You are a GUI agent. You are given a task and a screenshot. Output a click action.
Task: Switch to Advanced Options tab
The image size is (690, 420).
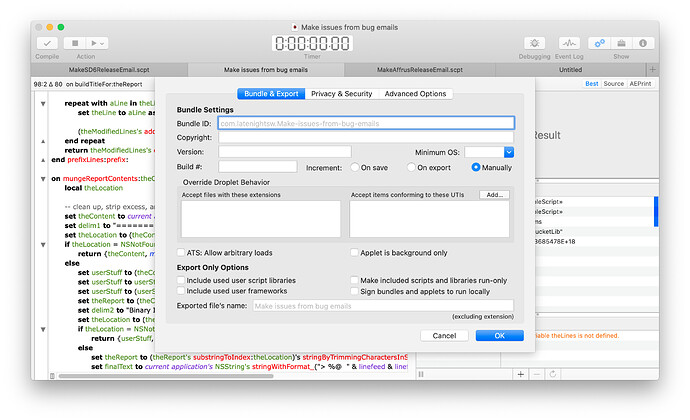click(415, 94)
